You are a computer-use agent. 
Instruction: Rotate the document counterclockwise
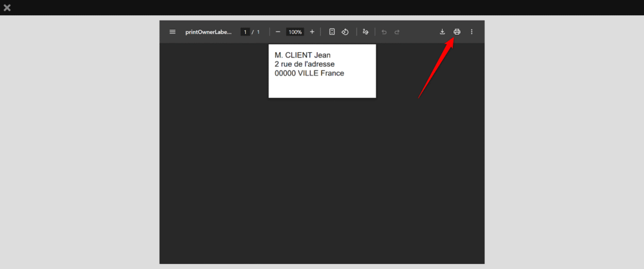345,32
